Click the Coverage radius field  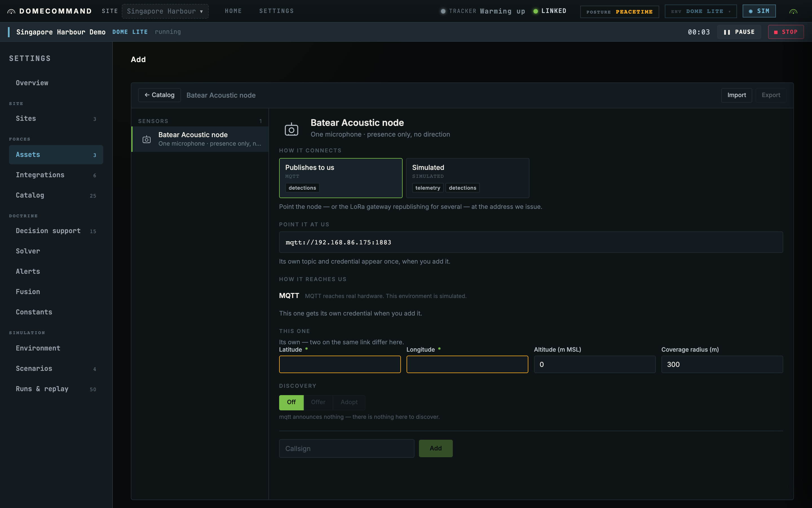click(722, 364)
